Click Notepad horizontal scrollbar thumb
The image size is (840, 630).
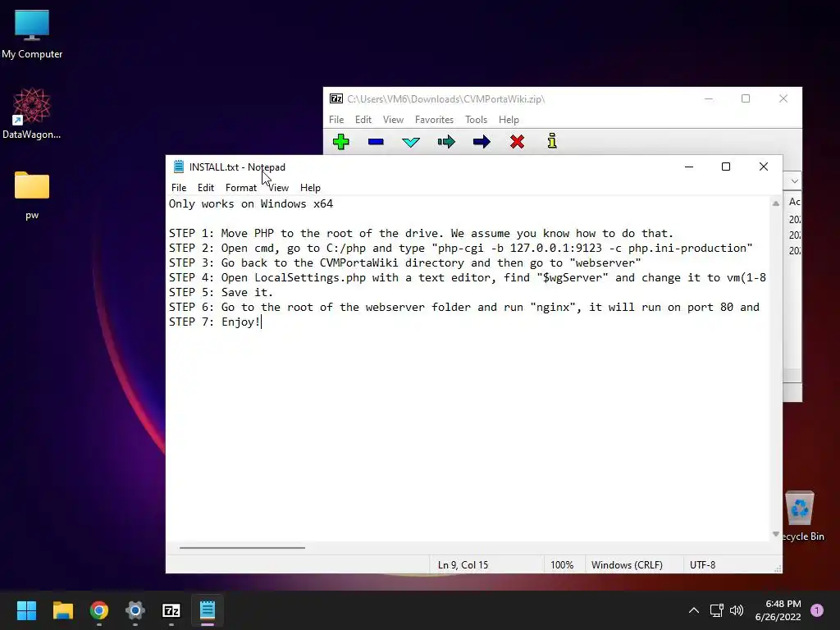pyautogui.click(x=242, y=547)
